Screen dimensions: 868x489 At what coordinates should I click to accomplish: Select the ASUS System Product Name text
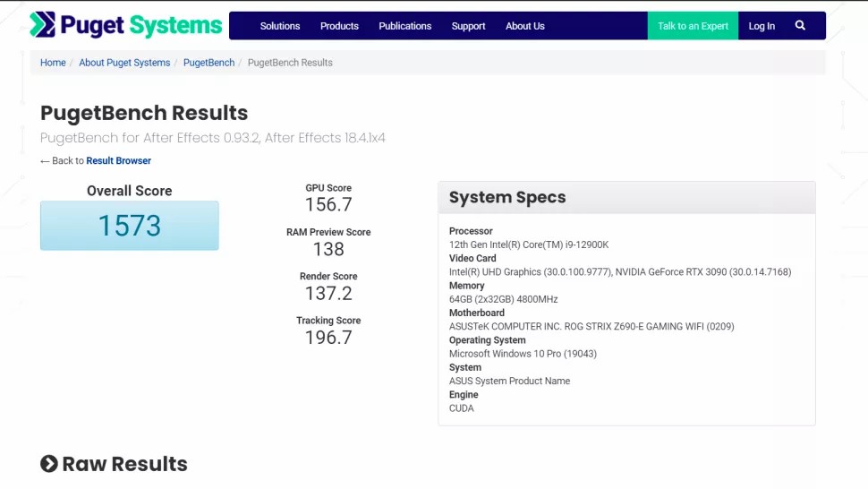pos(509,381)
